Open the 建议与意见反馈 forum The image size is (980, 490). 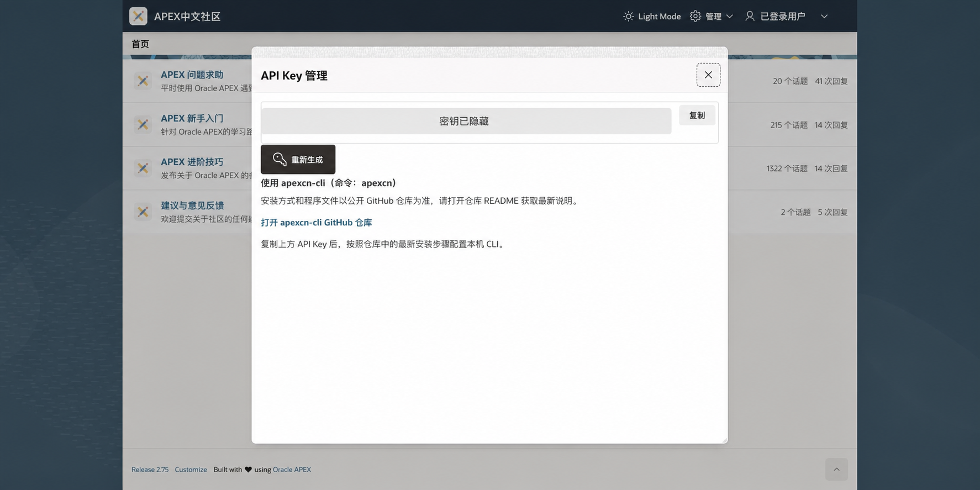pos(192,206)
